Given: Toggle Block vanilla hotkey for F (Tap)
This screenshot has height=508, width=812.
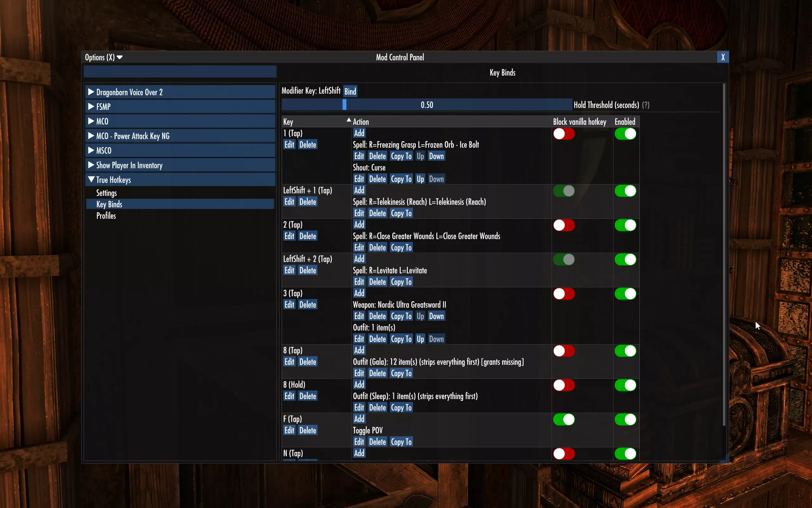Looking at the screenshot, I should tap(564, 419).
